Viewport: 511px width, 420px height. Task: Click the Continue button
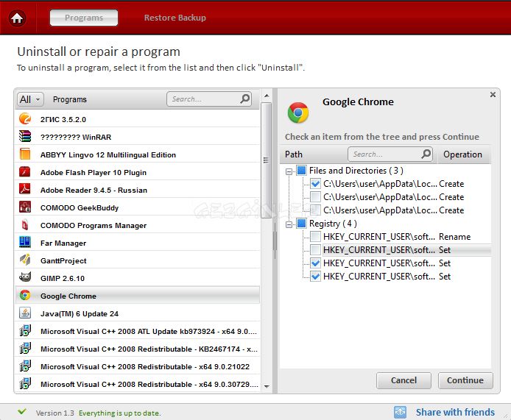465,380
